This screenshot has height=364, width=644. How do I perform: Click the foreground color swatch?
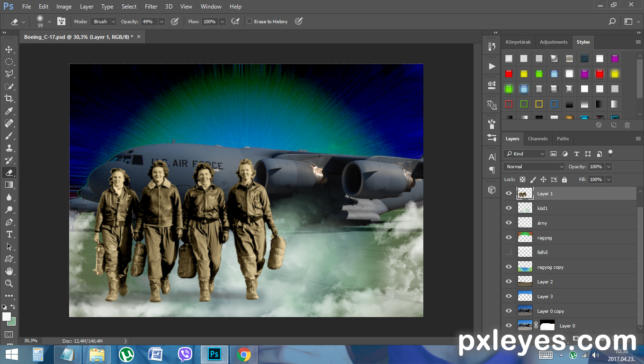6,317
